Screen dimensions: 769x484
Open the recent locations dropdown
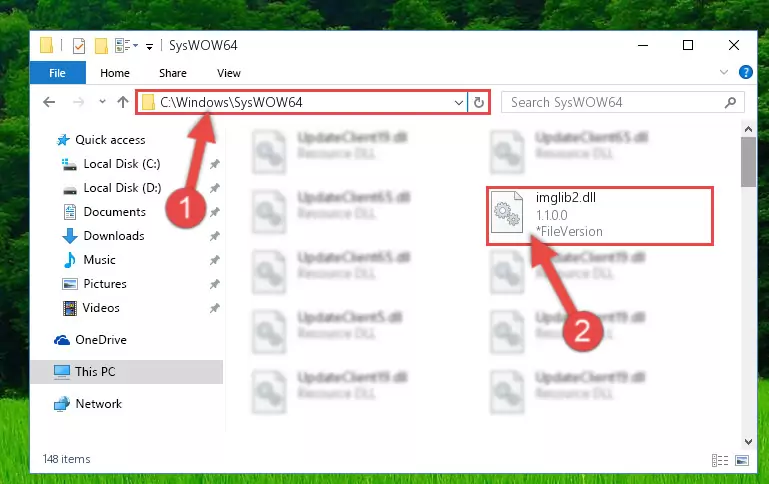[x=102, y=102]
